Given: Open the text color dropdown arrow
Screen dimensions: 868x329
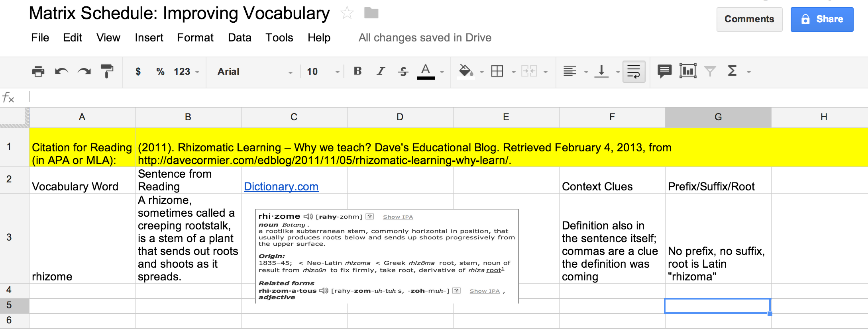Looking at the screenshot, I should 442,72.
